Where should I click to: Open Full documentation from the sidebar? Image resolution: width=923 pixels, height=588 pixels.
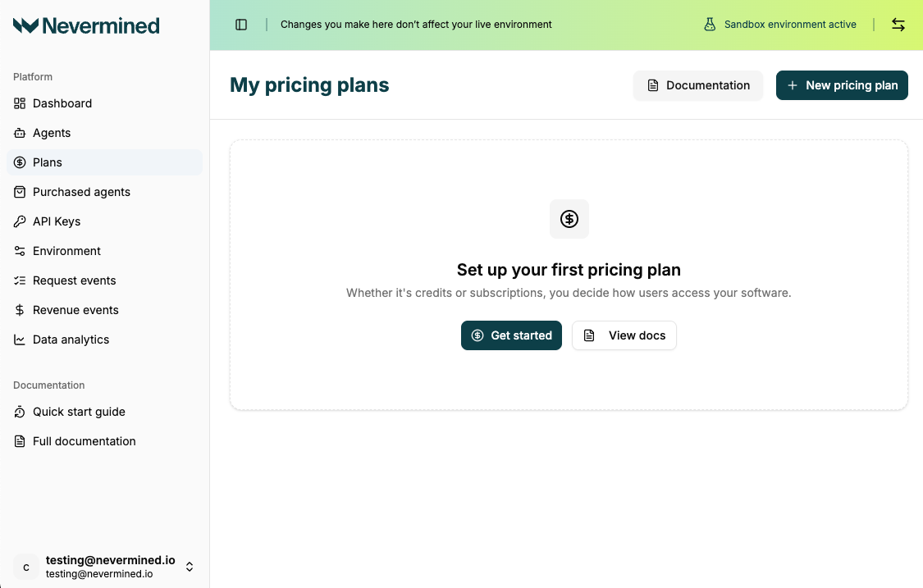(x=84, y=441)
